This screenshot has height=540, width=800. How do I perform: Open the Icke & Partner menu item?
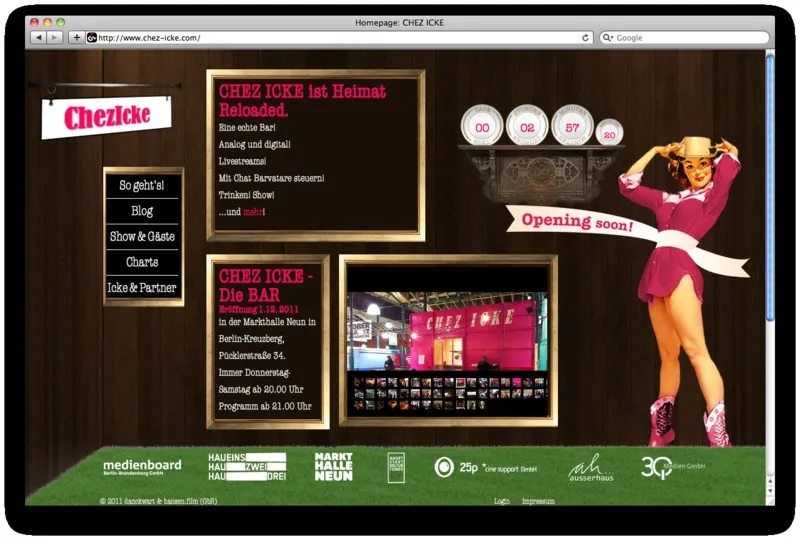tap(142, 287)
